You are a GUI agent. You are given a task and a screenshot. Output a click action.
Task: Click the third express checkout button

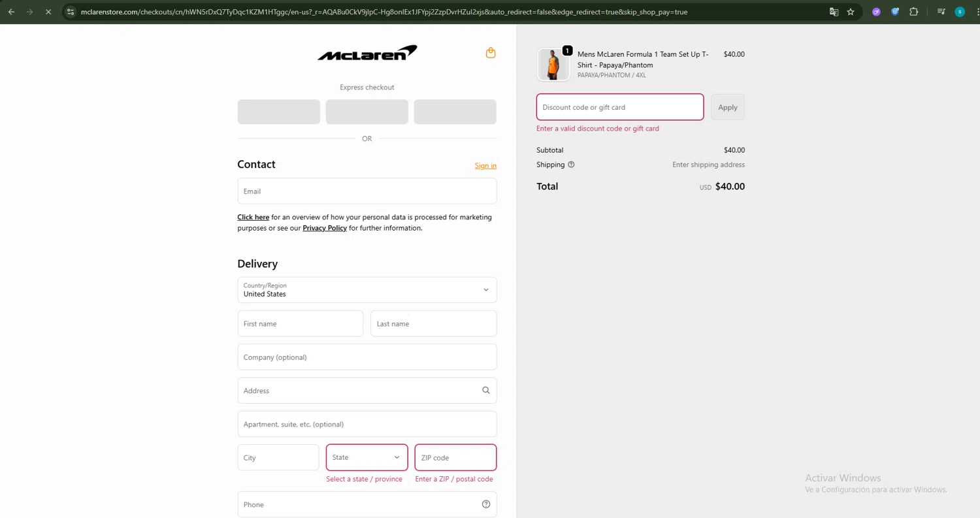[455, 112]
